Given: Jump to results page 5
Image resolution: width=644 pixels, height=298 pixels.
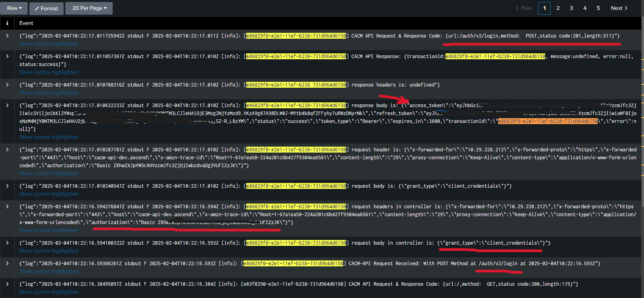Looking at the screenshot, I should pyautogui.click(x=598, y=8).
